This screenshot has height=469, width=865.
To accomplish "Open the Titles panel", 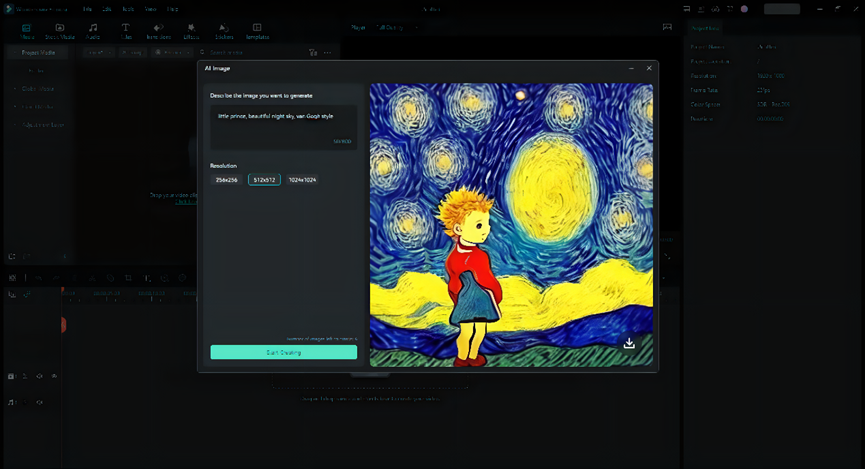I will [x=126, y=31].
